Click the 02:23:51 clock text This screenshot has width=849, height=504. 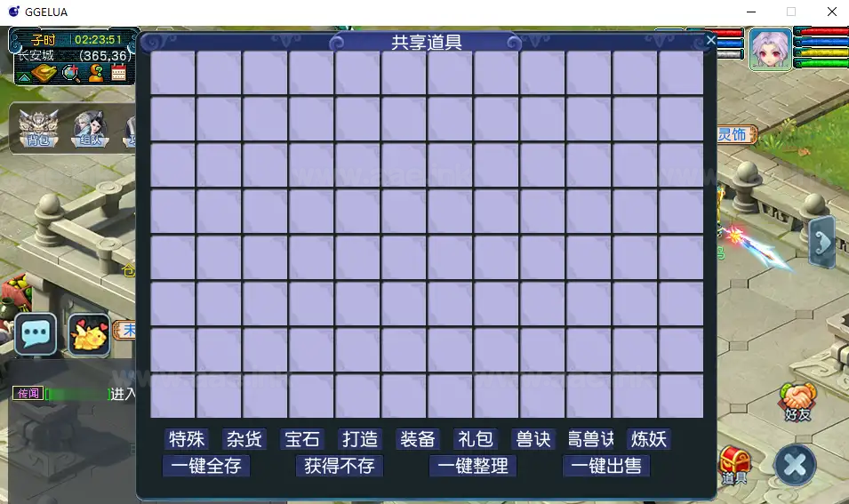[x=98, y=39]
